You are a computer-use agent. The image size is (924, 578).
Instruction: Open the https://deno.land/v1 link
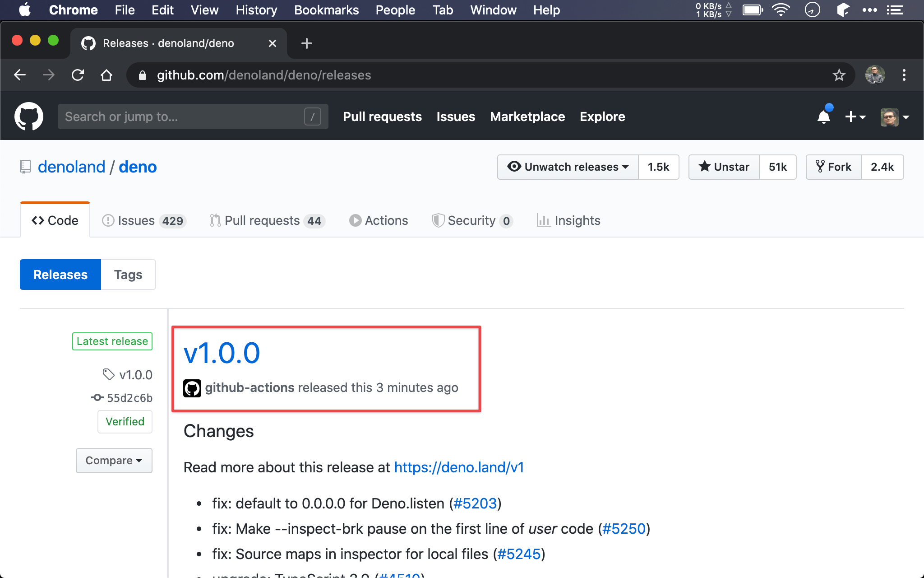coord(459,467)
